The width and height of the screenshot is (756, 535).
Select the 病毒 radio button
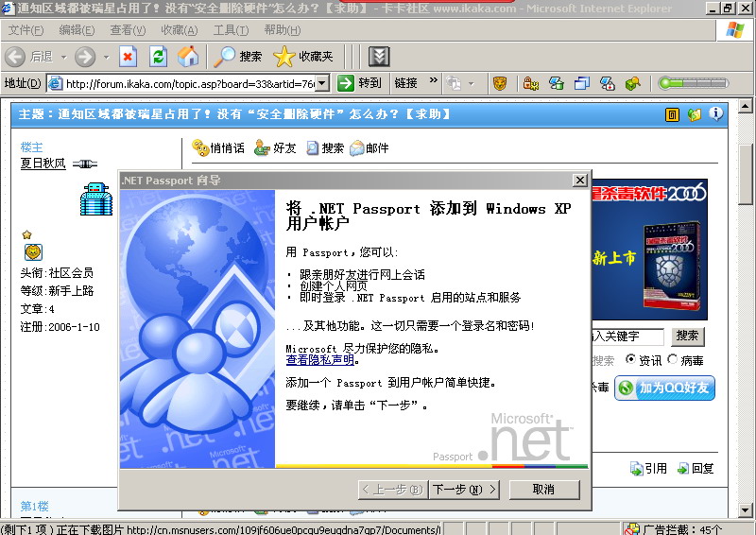(672, 359)
